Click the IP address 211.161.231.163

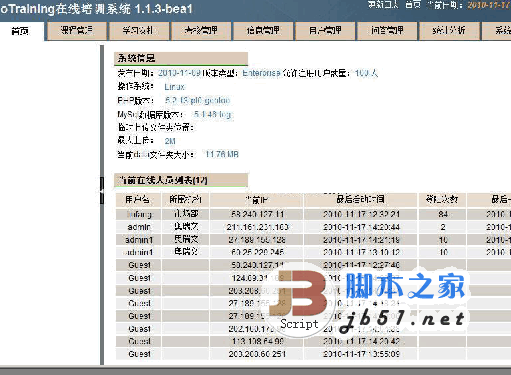pos(257,227)
